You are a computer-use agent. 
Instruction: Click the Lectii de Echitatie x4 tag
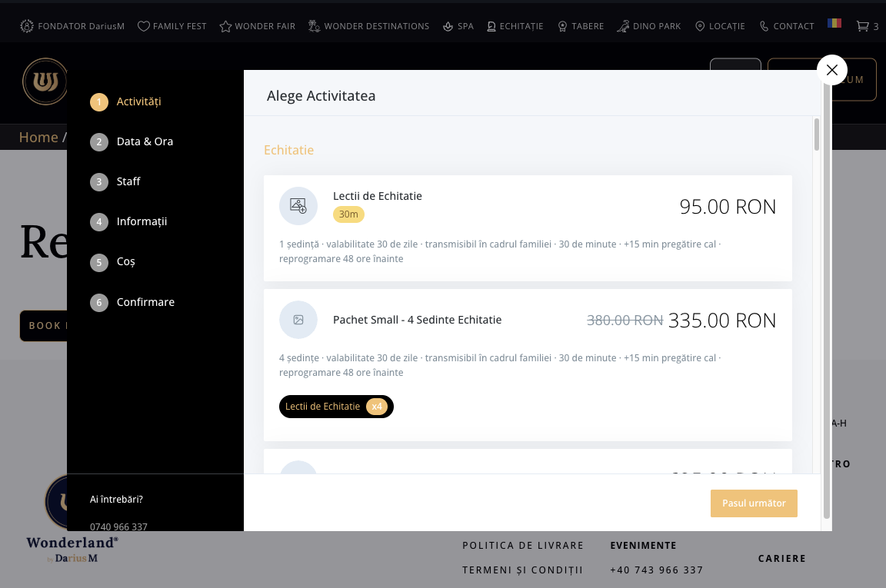(x=336, y=407)
